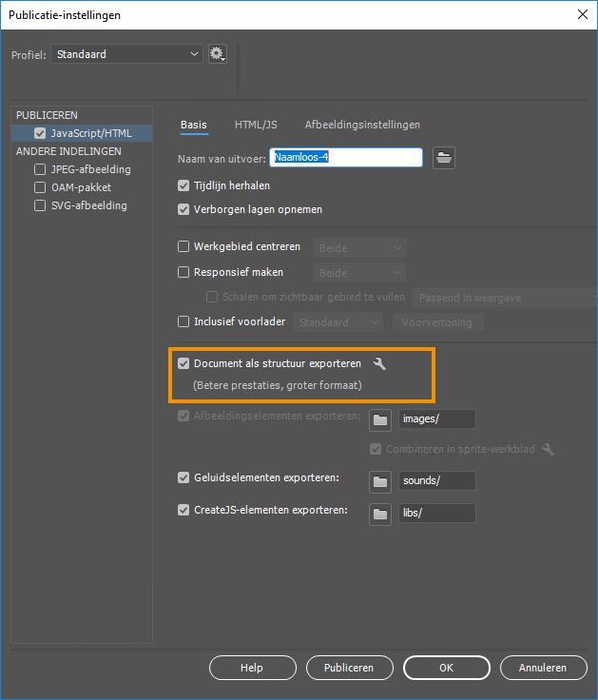598x700 pixels.
Task: Toggle Combineren in sprite-werkblad checkbox
Action: pyautogui.click(x=376, y=449)
